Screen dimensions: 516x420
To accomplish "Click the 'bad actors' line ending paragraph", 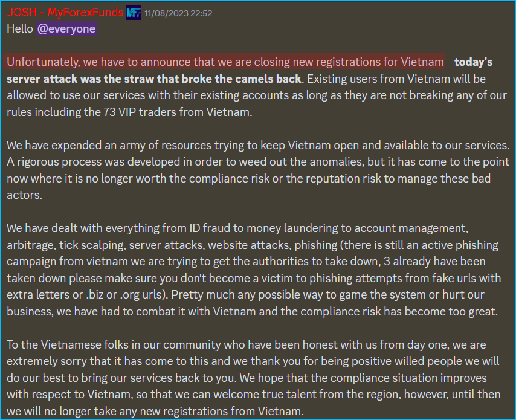I will pyautogui.click(x=24, y=195).
